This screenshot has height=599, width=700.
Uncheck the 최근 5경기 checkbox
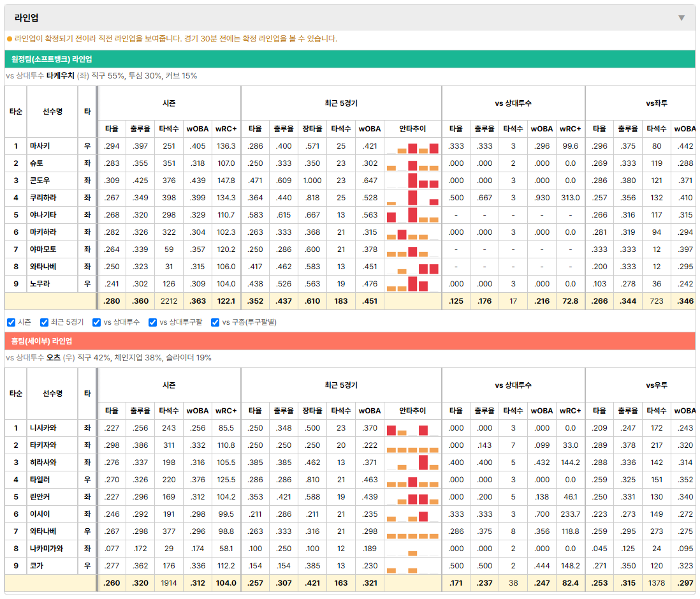(x=44, y=323)
